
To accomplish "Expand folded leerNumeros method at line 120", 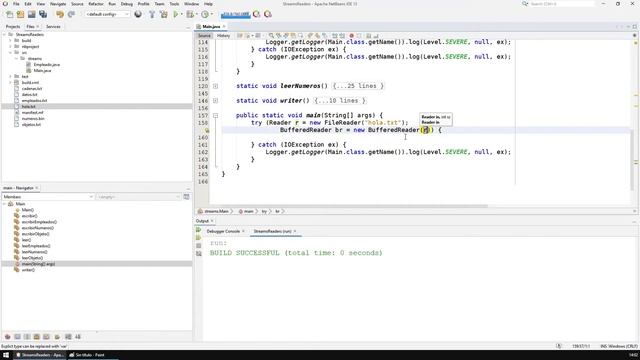I will pyautogui.click(x=216, y=86).
